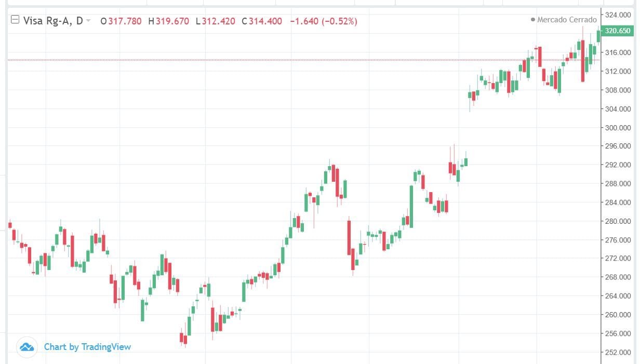Click the green 320.650 current price label
The image size is (640, 364).
tap(617, 31)
